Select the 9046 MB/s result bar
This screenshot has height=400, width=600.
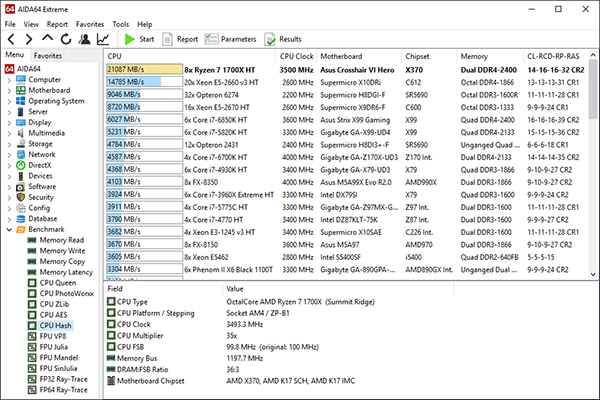pos(144,94)
